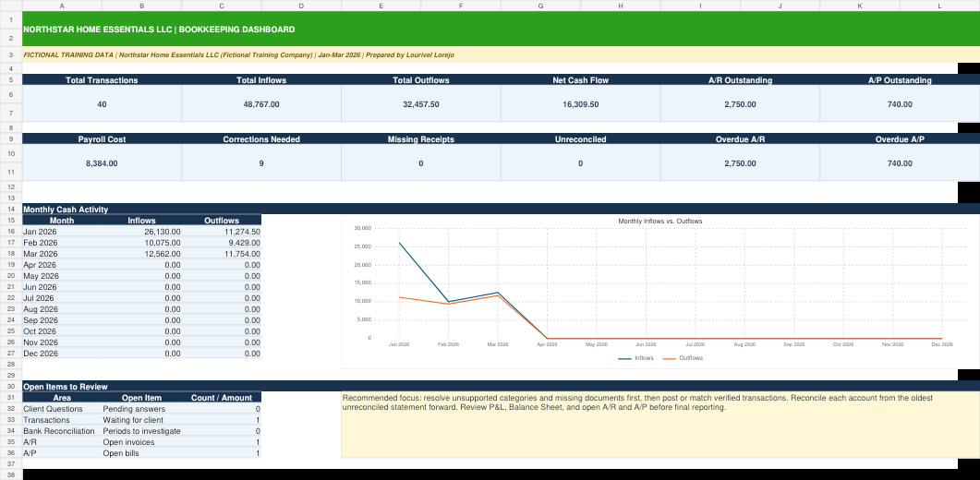The width and height of the screenshot is (980, 480).
Task: Select the Waiting for client cell
Action: coord(142,420)
